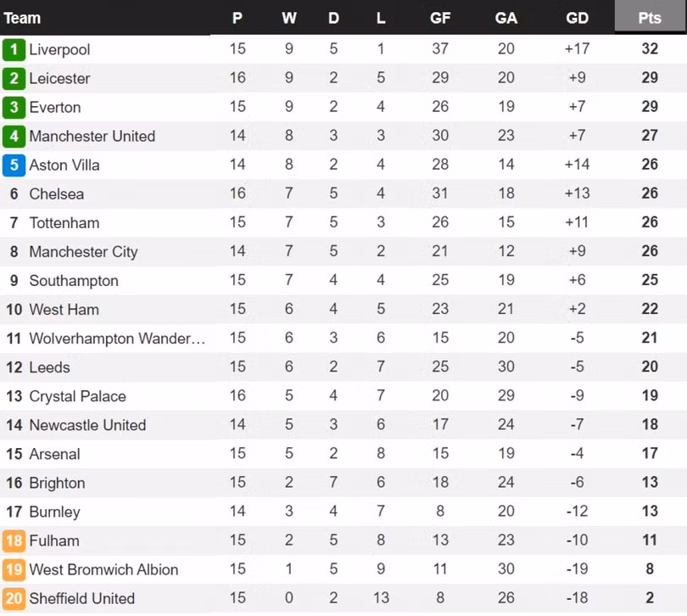Image resolution: width=687 pixels, height=616 pixels.
Task: Click Liverpool's green position 1 badge
Action: [14, 49]
